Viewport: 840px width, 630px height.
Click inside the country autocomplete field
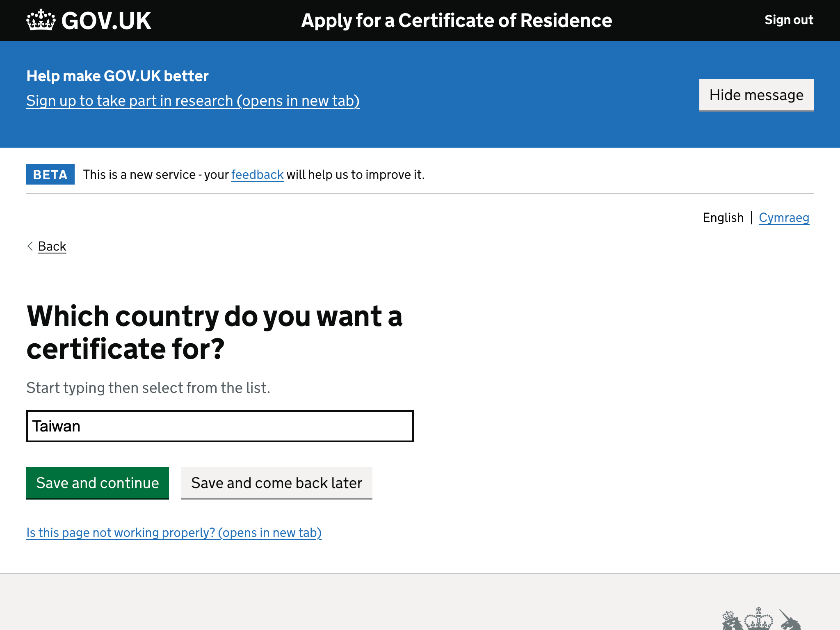click(220, 426)
